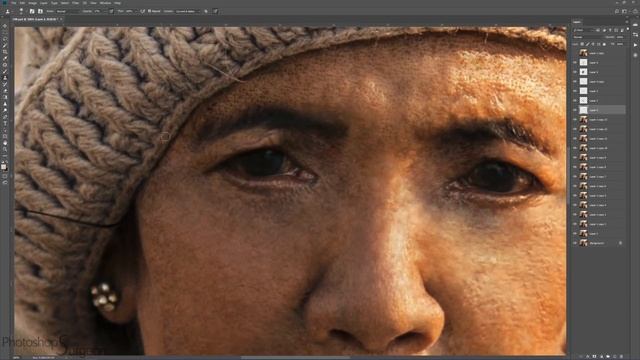Open the brush preset picker in options bar

[x=21, y=11]
